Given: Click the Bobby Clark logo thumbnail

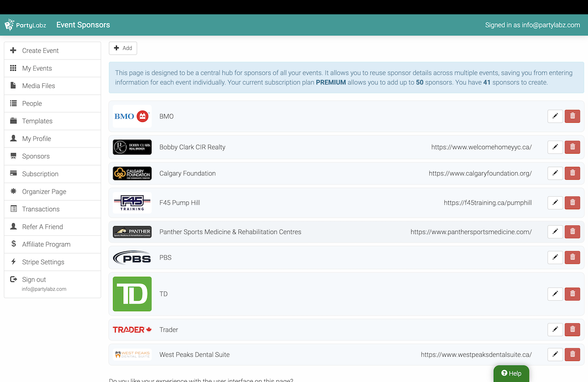Looking at the screenshot, I should point(132,147).
